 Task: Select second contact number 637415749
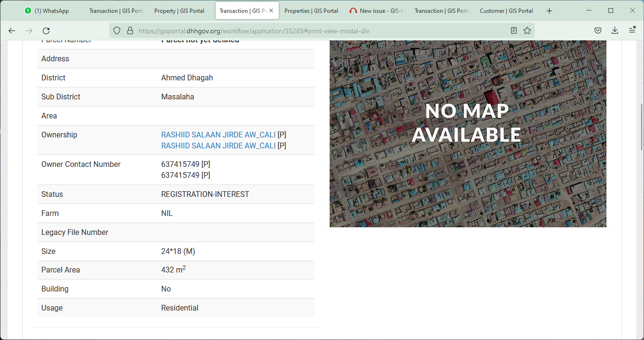click(180, 175)
